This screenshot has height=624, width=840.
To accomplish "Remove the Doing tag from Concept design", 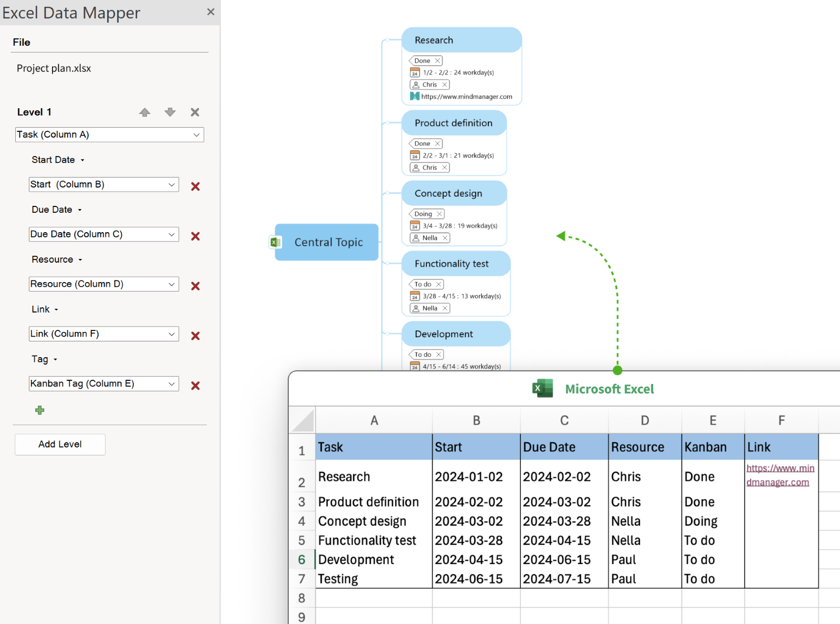I will (439, 214).
